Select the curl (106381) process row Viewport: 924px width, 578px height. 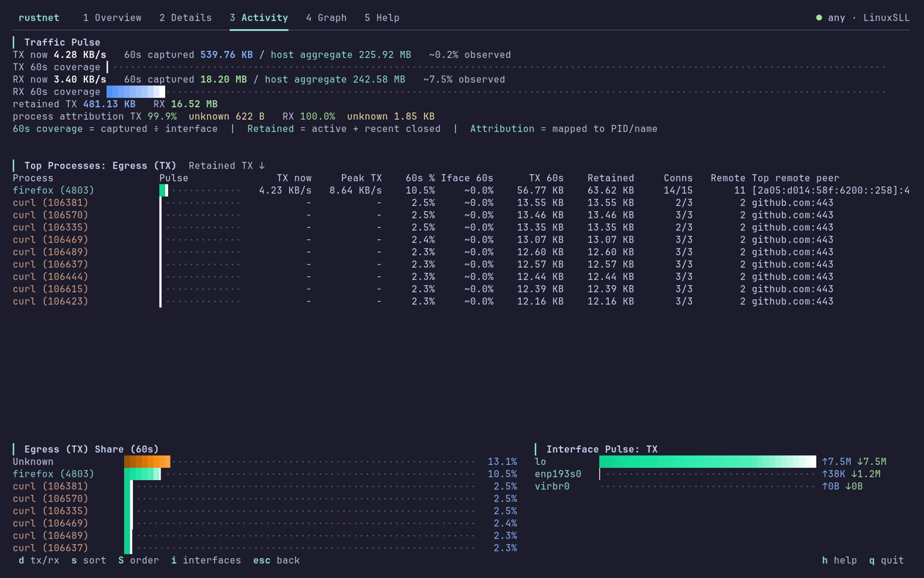[x=461, y=203]
